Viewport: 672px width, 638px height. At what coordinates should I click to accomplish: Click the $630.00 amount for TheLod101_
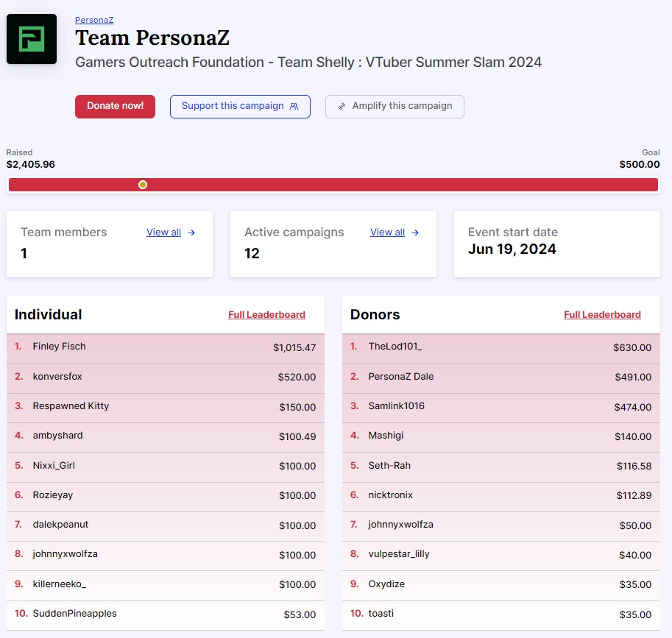[x=632, y=347]
